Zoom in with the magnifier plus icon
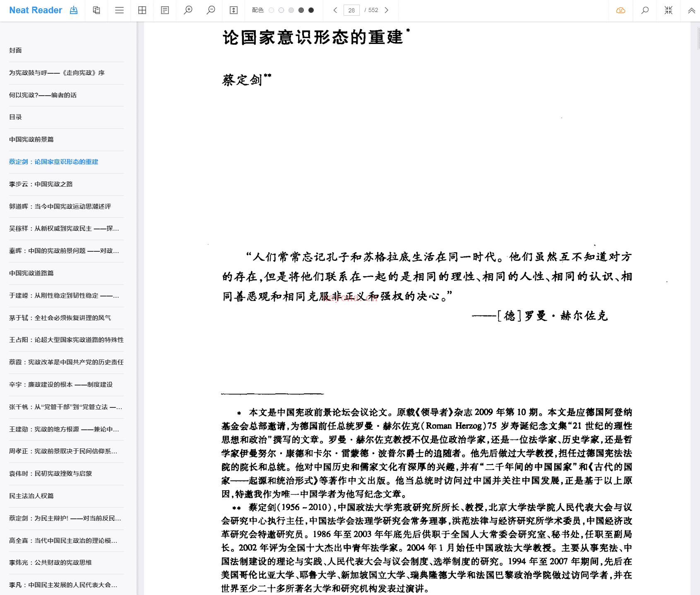The width and height of the screenshot is (700, 595). point(188,10)
